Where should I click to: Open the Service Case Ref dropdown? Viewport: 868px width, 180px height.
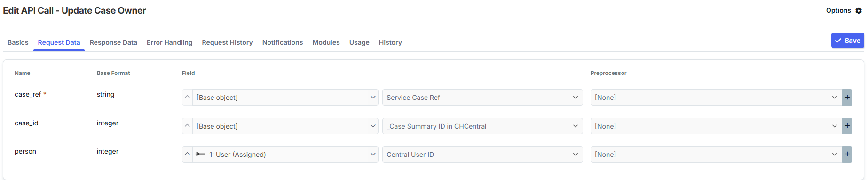[x=482, y=98]
